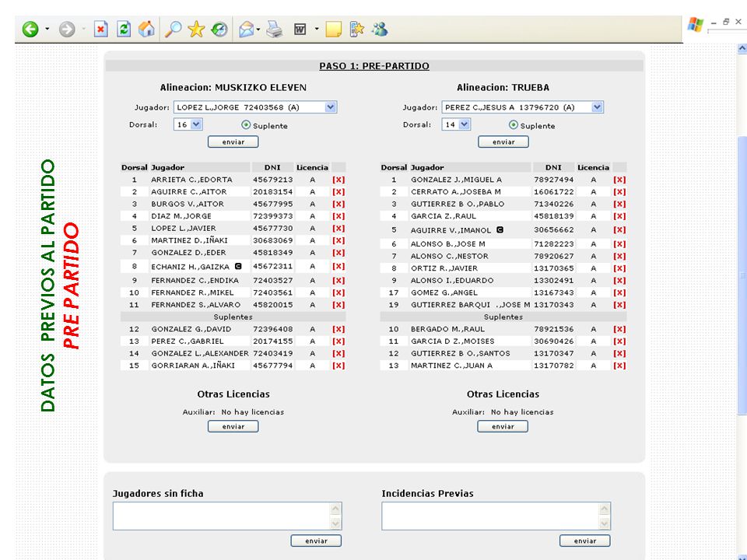747x560 pixels.
Task: Stop page loading with the red X icon
Action: tap(100, 29)
